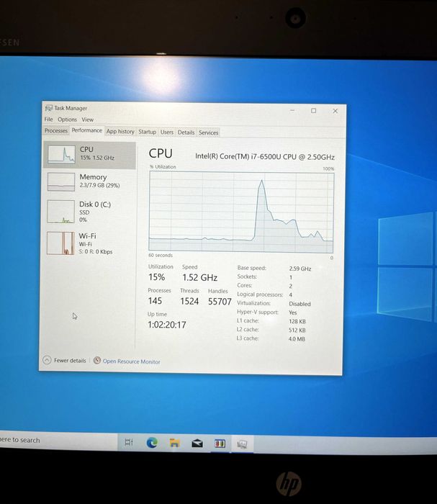The image size is (437, 504).
Task: Click the Logical processors value 4
Action: click(290, 294)
